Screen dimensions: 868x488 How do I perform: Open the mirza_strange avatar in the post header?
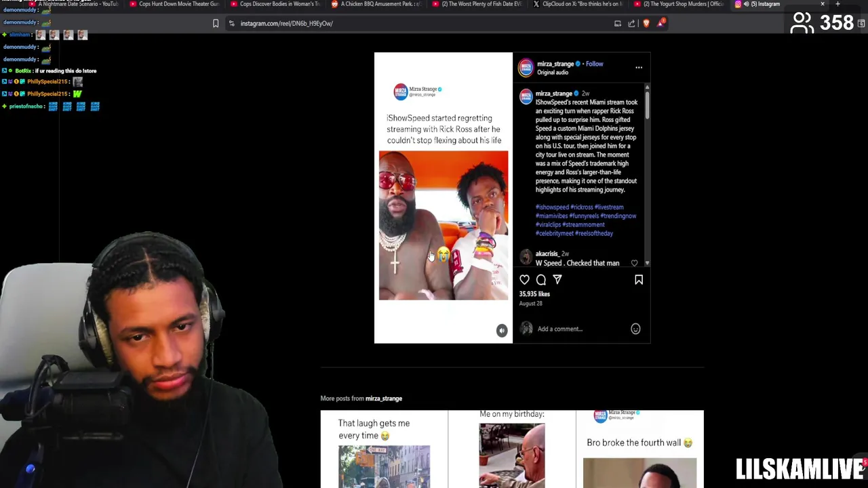(x=526, y=67)
